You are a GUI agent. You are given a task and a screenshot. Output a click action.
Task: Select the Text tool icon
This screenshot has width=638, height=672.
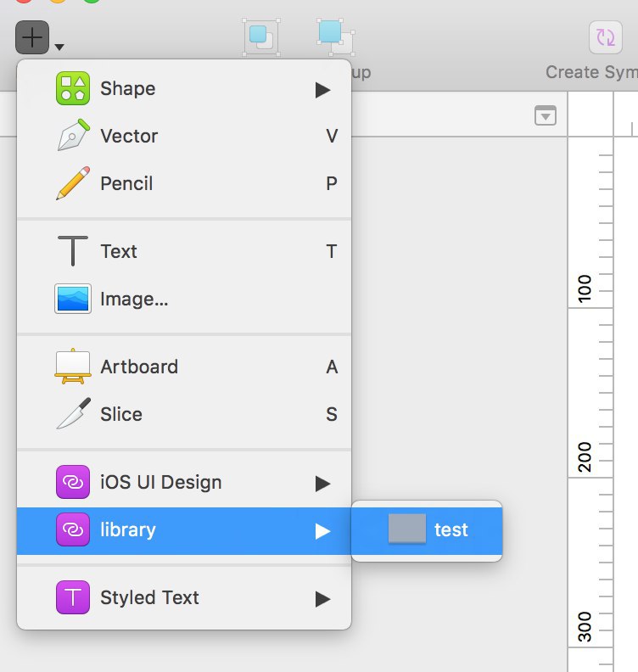73,251
